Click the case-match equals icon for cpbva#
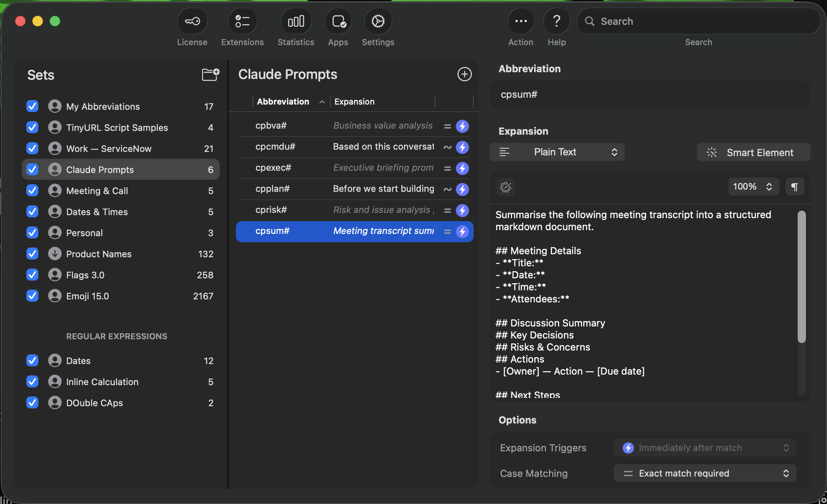The height and width of the screenshot is (504, 827). click(x=447, y=126)
